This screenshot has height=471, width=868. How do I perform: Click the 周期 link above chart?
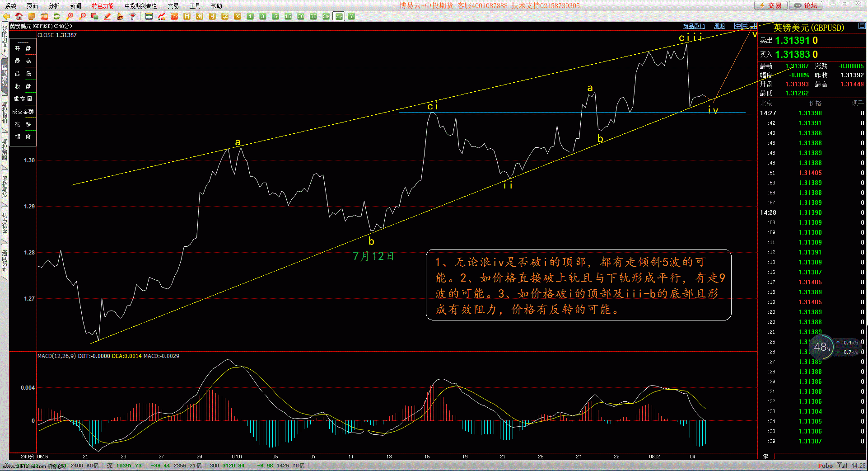coord(719,26)
